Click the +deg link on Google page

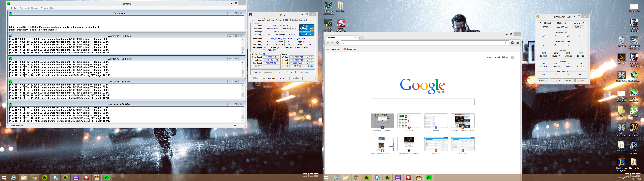click(489, 57)
